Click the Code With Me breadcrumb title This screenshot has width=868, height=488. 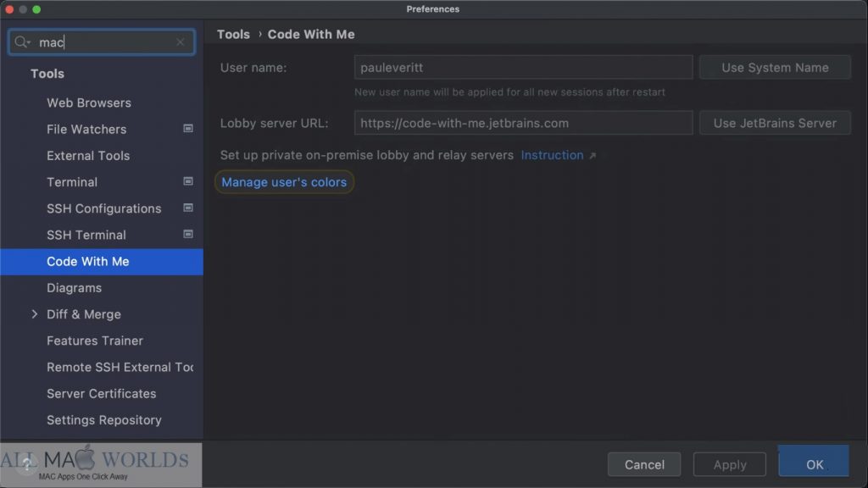pyautogui.click(x=311, y=34)
